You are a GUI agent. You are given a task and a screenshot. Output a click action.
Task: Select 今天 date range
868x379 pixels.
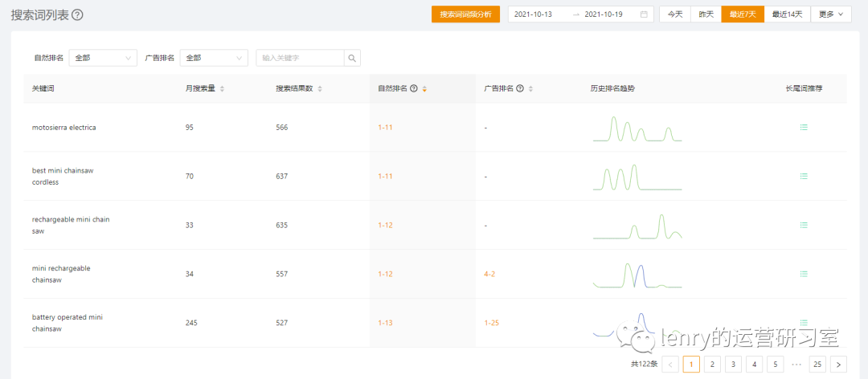(x=675, y=14)
